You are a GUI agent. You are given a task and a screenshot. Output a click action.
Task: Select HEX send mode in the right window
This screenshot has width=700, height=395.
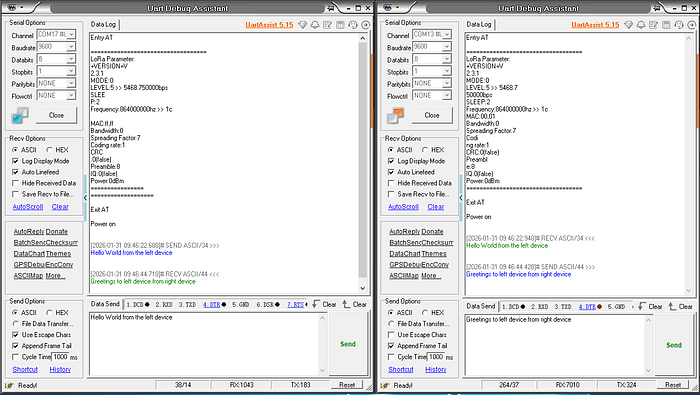pos(425,313)
